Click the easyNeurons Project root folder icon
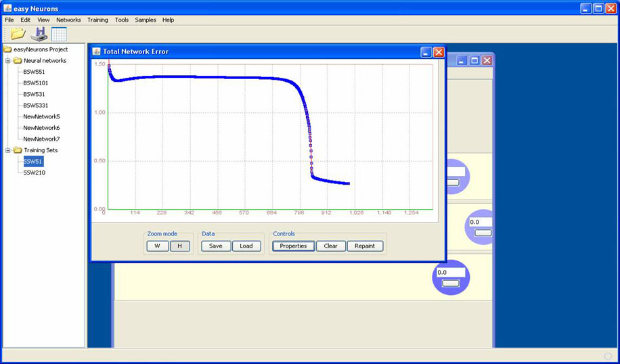The width and height of the screenshot is (620, 364). pos(7,49)
